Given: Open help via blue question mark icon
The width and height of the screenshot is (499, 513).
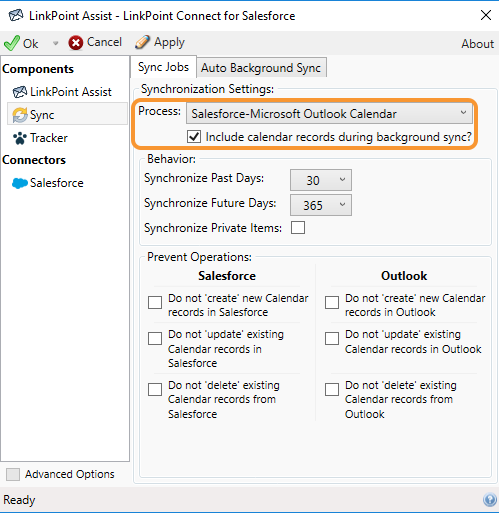Looking at the screenshot, I should click(490, 500).
